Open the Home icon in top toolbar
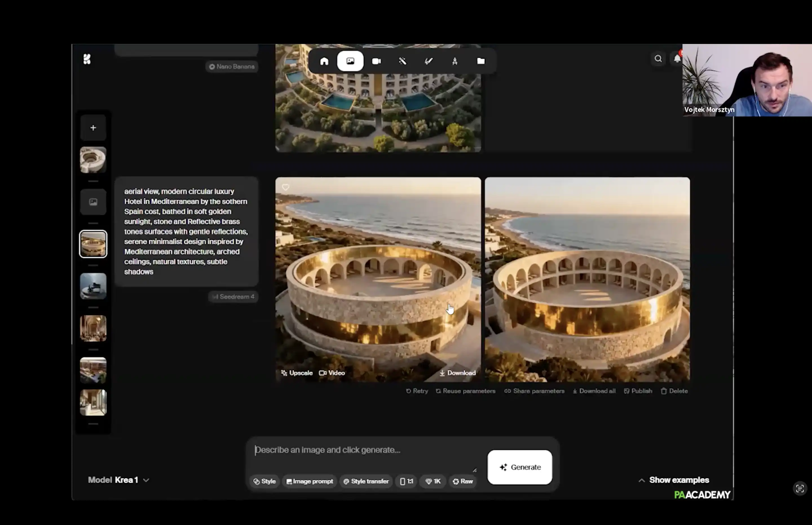Screen dimensions: 812x525 click(x=324, y=61)
